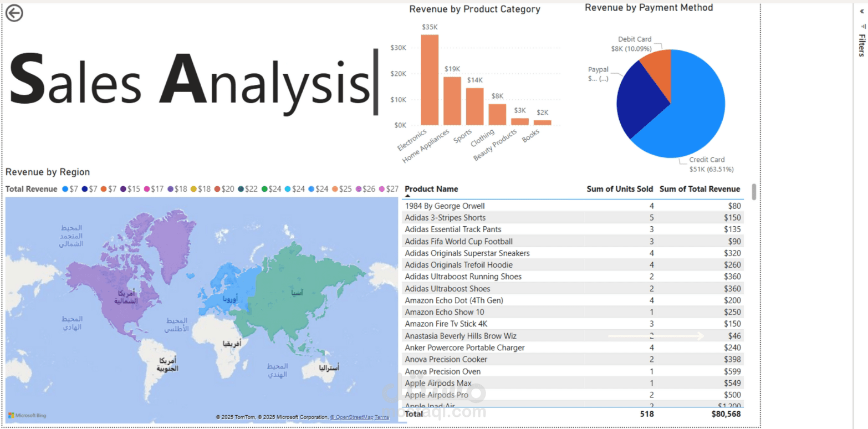868x429 pixels.
Task: Click the $35K data label above Electronics
Action: (430, 27)
